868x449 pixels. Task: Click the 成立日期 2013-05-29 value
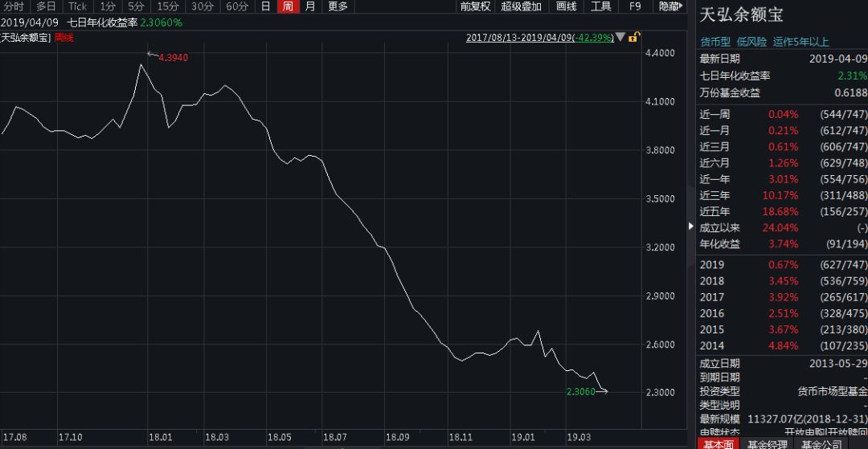[838, 363]
